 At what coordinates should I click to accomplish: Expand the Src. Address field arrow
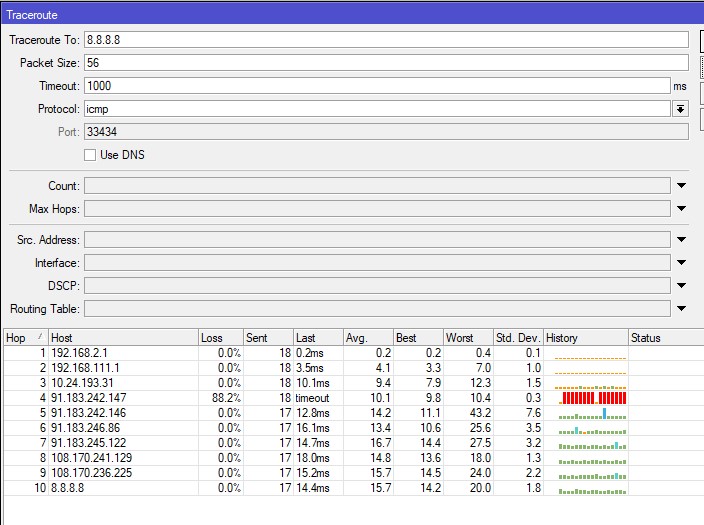tap(681, 239)
